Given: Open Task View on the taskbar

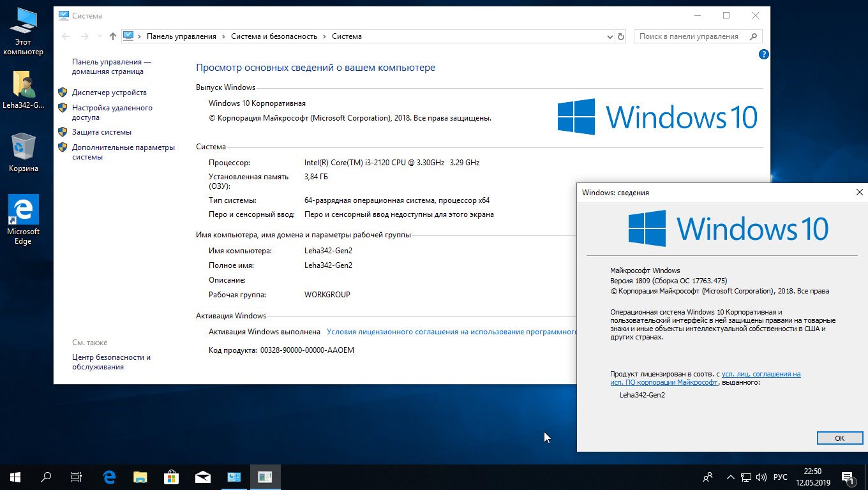Looking at the screenshot, I should point(77,477).
